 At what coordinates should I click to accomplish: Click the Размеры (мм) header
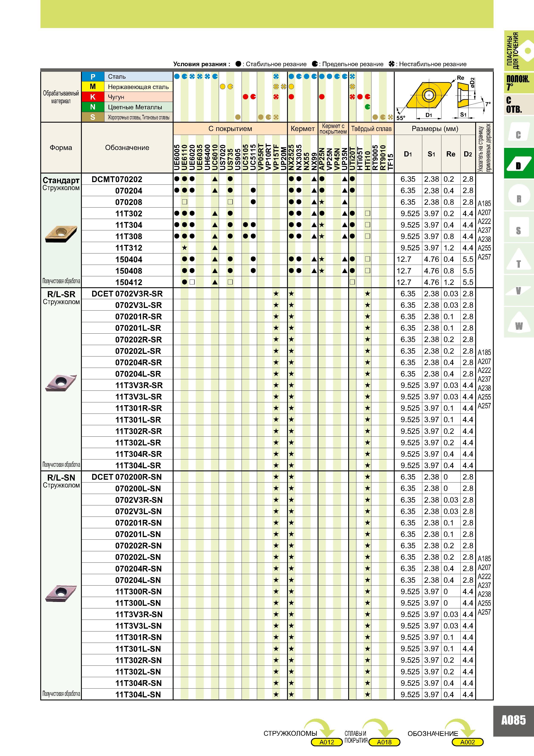435,129
